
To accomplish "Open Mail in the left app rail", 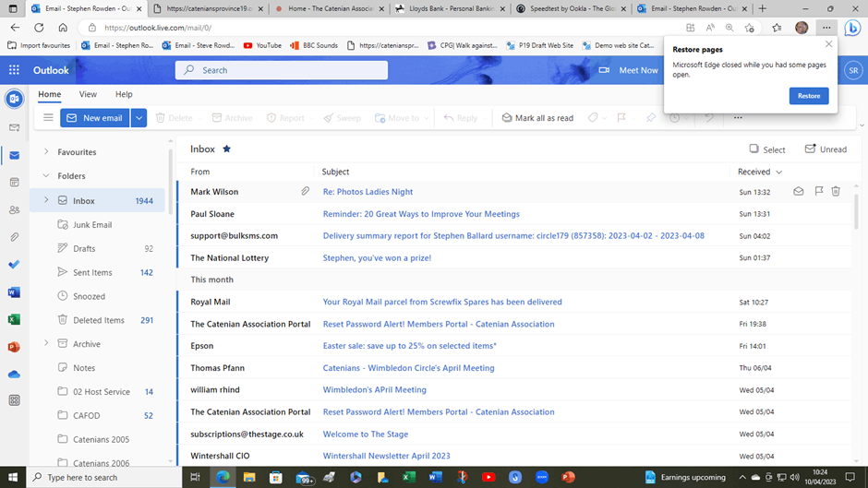I will point(15,156).
